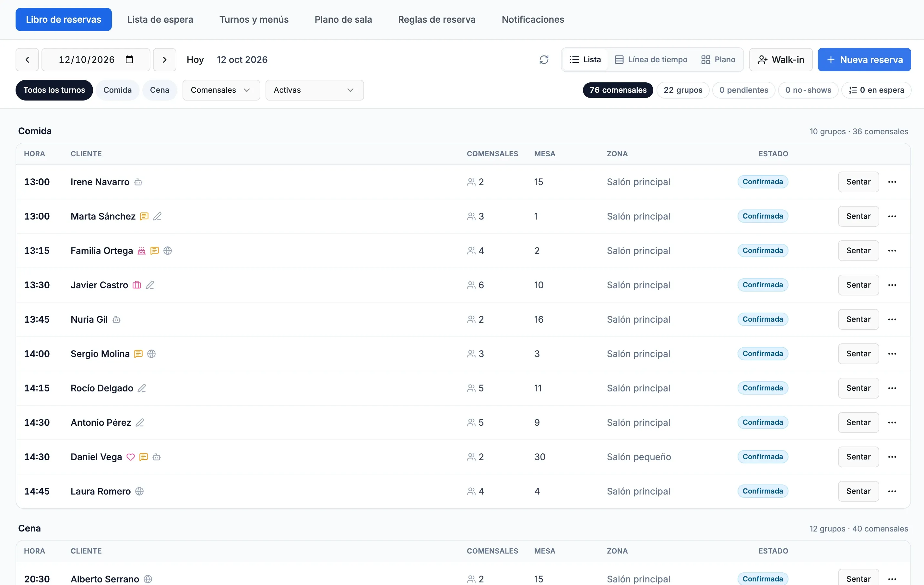Image resolution: width=924 pixels, height=585 pixels.
Task: Expand the Comensales dropdown
Action: coord(221,90)
